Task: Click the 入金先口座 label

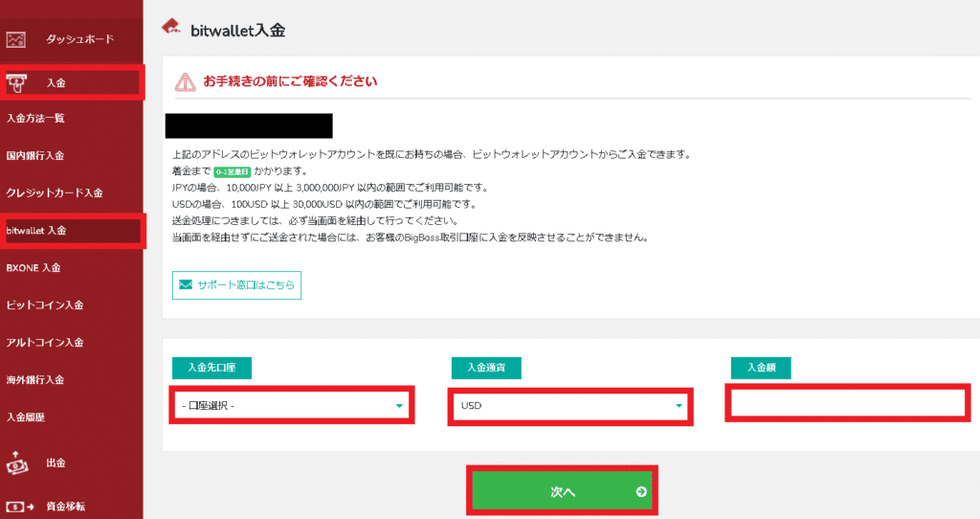Action: 212,368
